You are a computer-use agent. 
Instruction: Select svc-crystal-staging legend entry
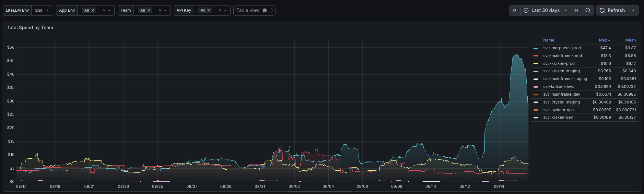click(561, 102)
